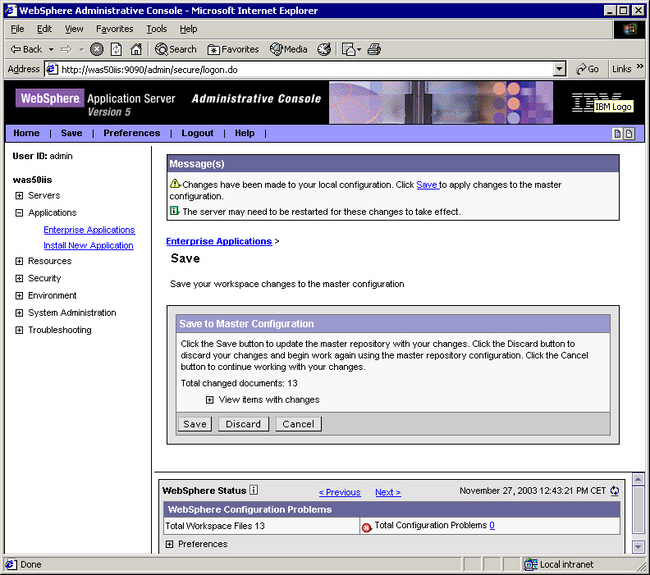Viewport: 650px width, 575px height.
Task: Go to Next status page
Action: click(x=388, y=492)
